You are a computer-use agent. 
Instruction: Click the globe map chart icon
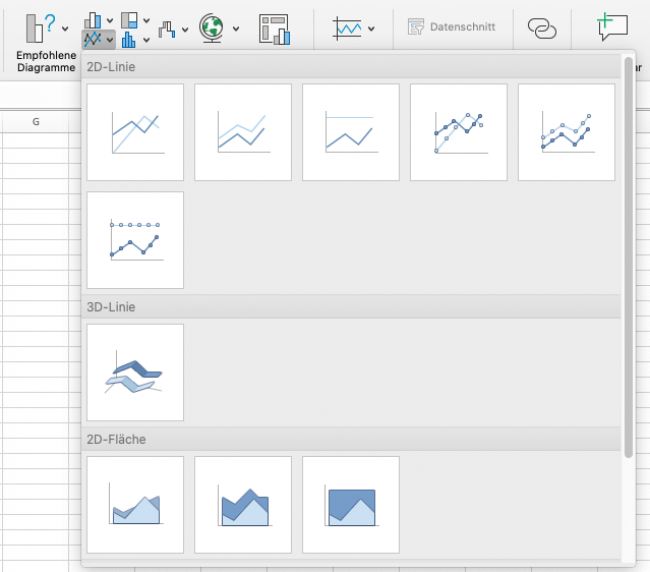[x=211, y=28]
